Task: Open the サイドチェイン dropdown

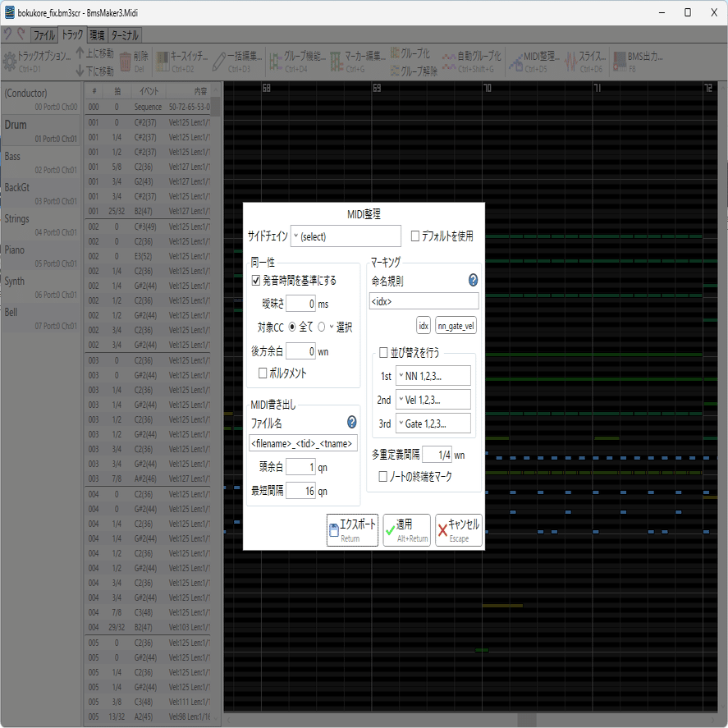Action: click(346, 236)
